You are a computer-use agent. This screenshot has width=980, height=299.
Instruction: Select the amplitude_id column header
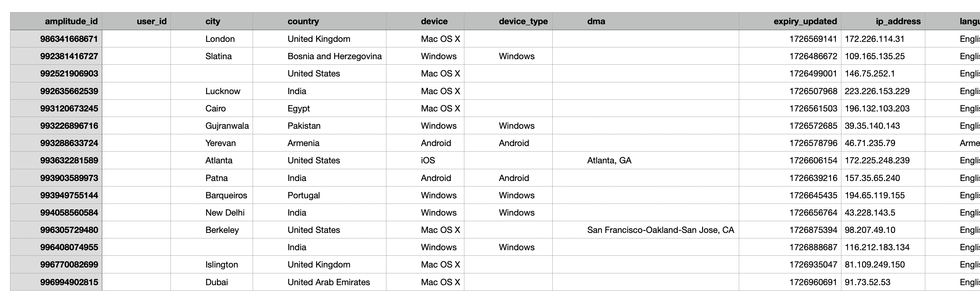(x=56, y=21)
